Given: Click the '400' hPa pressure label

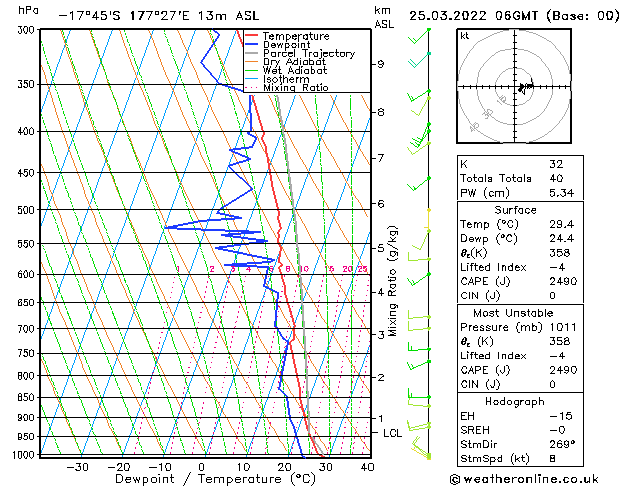Looking at the screenshot, I should click(x=28, y=131).
